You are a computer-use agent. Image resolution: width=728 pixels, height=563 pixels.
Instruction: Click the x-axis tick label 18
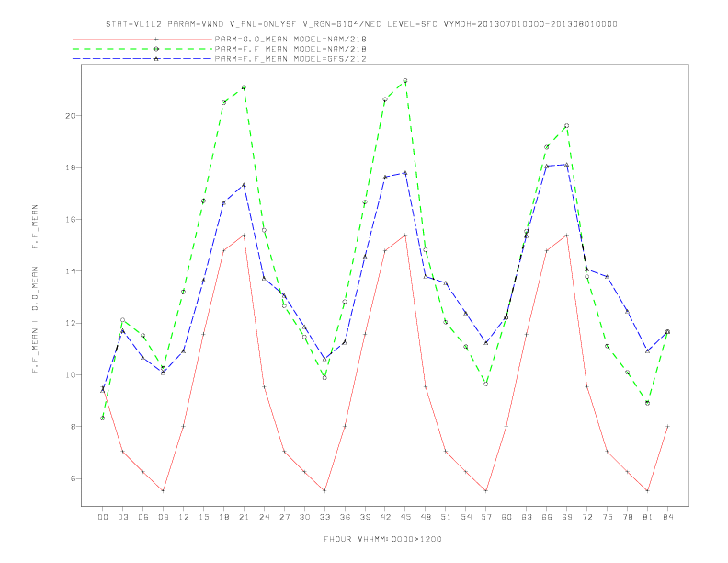click(223, 517)
